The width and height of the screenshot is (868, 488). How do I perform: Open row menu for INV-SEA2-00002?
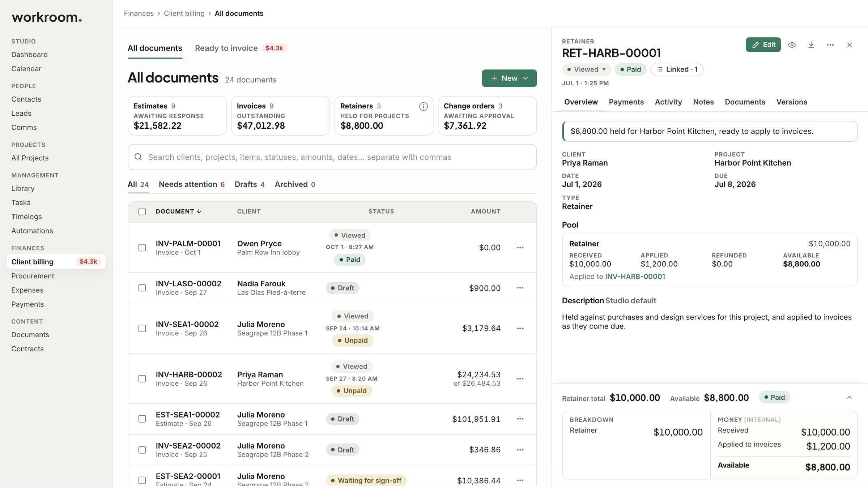tap(520, 450)
